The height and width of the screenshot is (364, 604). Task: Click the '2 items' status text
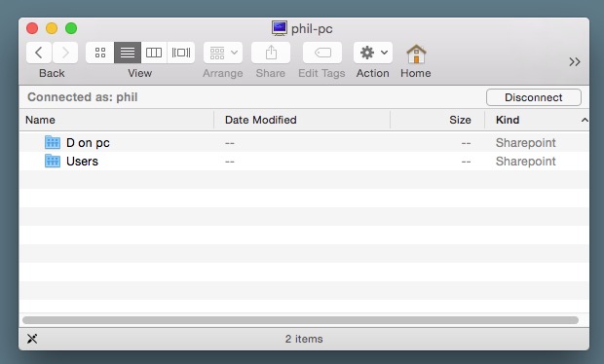click(x=304, y=339)
